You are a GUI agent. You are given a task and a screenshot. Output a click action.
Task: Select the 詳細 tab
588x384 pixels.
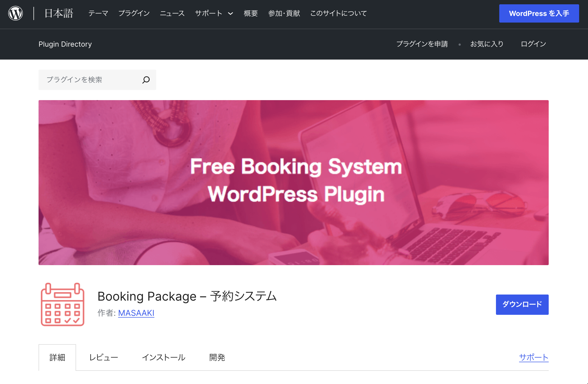[x=57, y=357]
